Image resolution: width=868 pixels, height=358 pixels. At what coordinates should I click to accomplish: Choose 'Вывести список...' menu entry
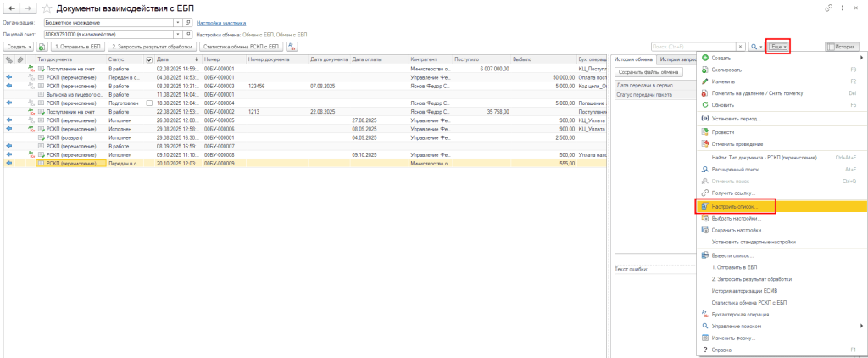click(x=732, y=255)
